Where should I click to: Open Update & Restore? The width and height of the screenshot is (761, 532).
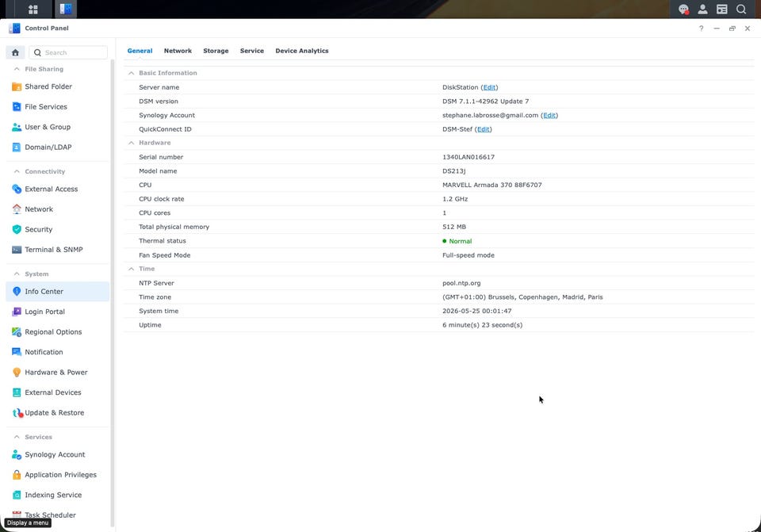58,412
